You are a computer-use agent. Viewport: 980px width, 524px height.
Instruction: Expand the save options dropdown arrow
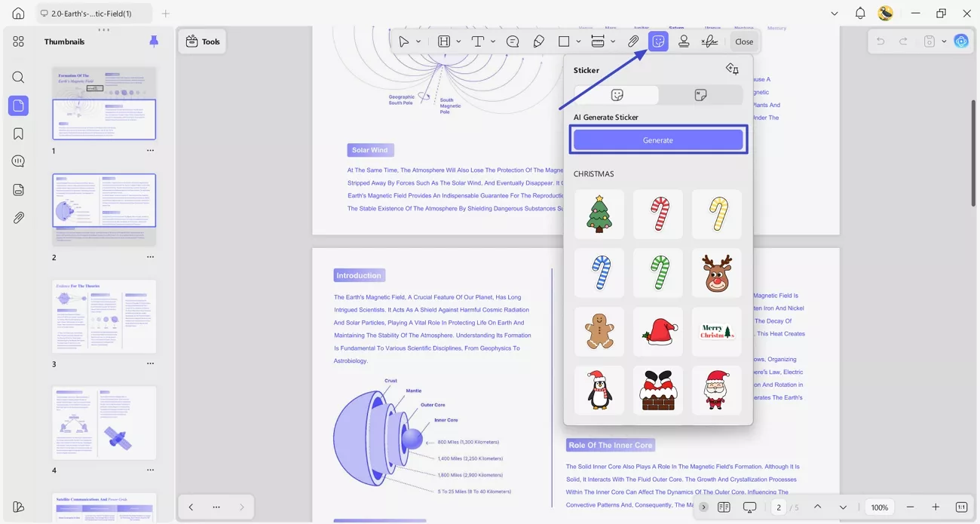pyautogui.click(x=944, y=41)
